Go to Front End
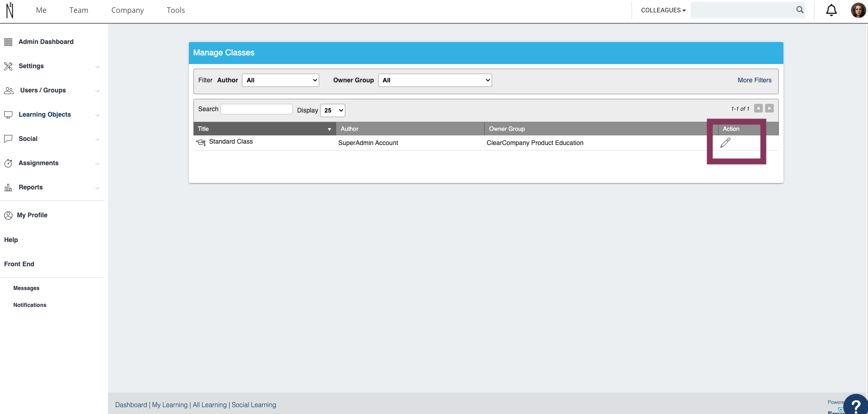Screen dimensions: 868x414 coord(19,264)
